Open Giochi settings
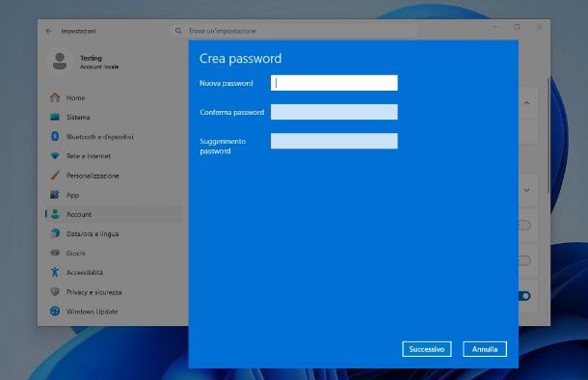Screen dimensions: 588x380 (x=113, y=254)
